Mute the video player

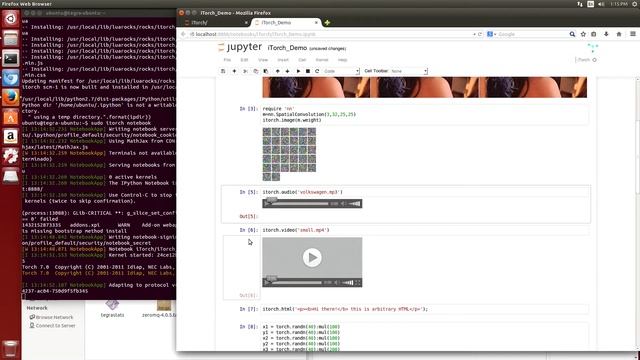pos(337,282)
